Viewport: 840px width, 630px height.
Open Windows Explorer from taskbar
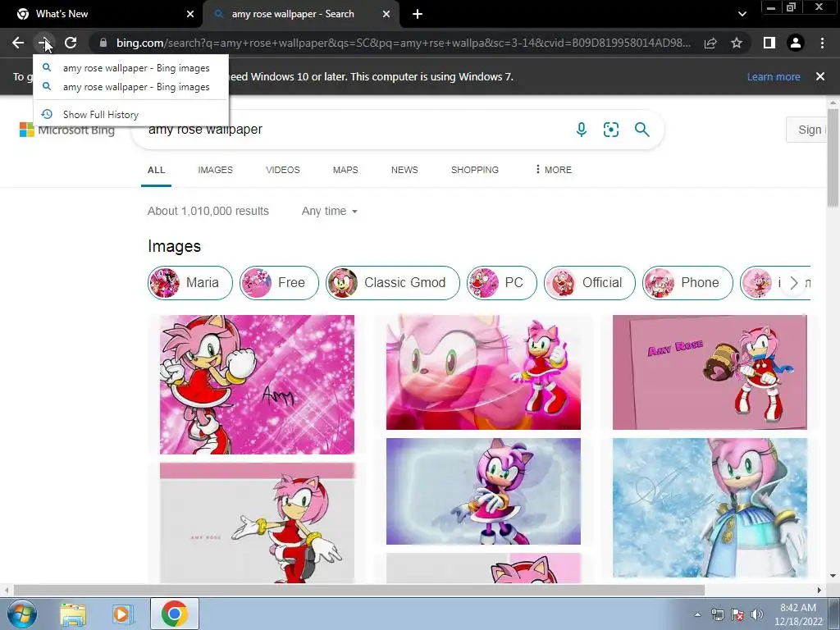(x=73, y=614)
